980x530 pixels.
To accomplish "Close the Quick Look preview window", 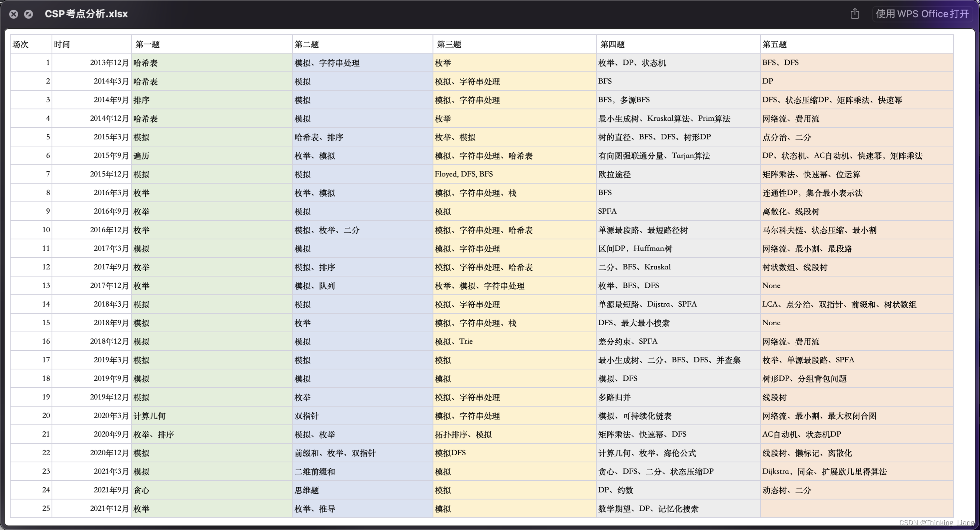I will [14, 14].
